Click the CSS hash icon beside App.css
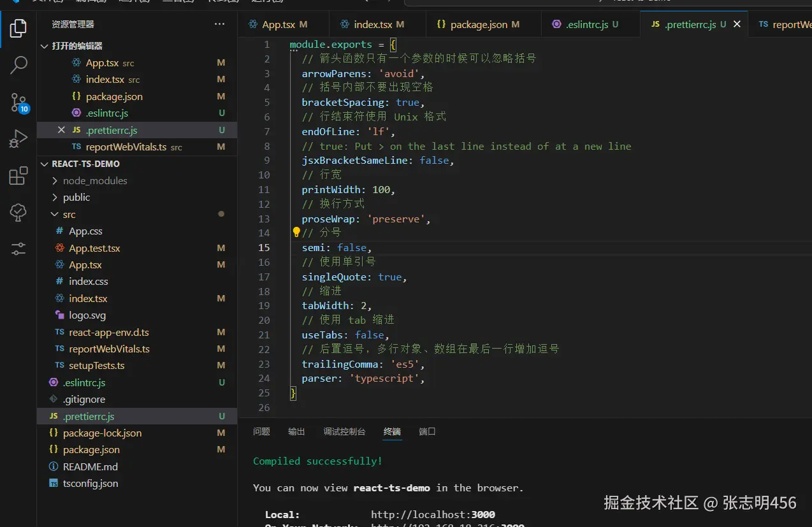812x527 pixels. (59, 231)
